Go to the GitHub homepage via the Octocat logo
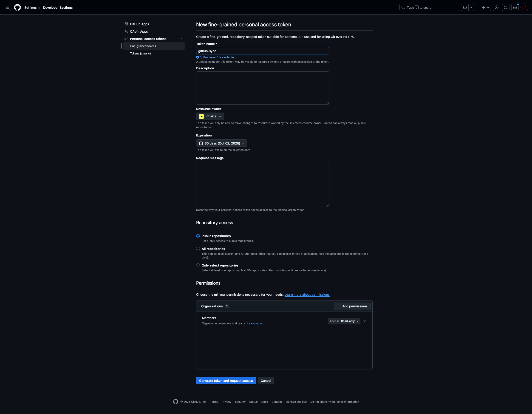The width and height of the screenshot is (532, 414). pyautogui.click(x=17, y=7)
